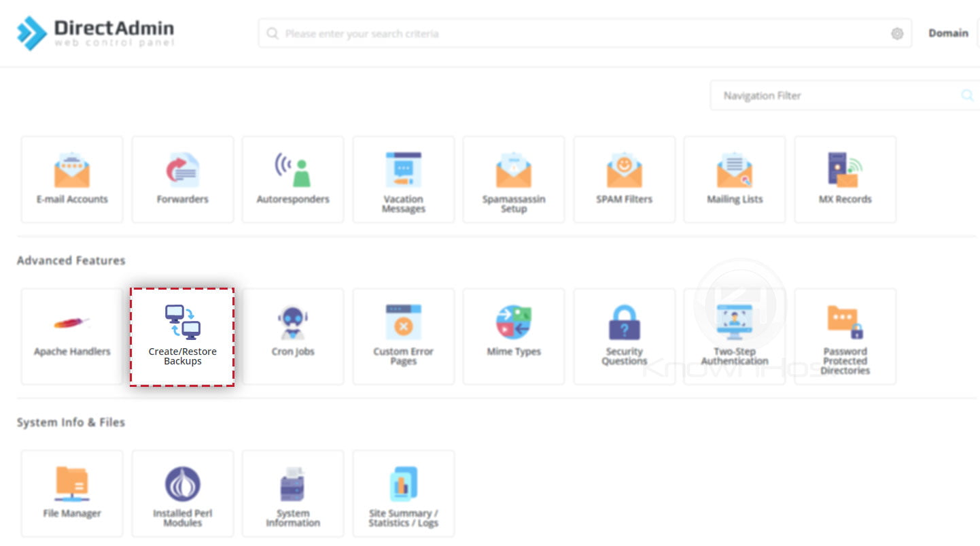Select the Security Questions icon
Image resolution: width=980 pixels, height=546 pixels.
click(x=624, y=336)
